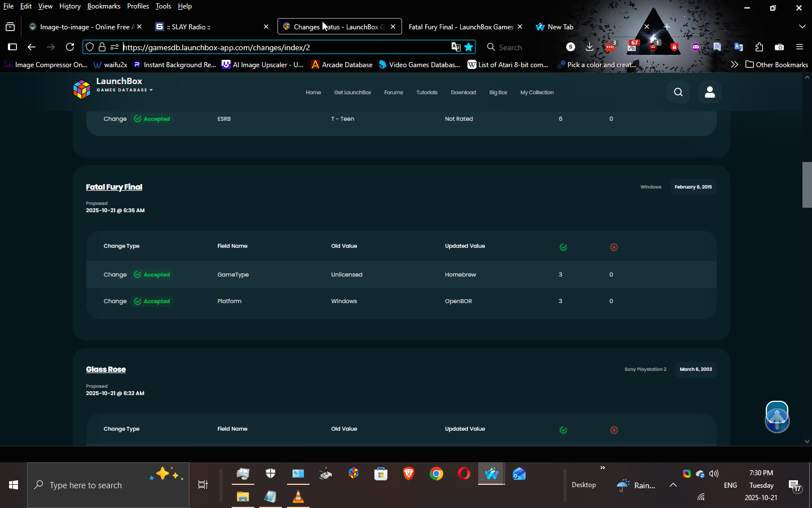
Task: Open the browser downloads icon
Action: tap(589, 47)
